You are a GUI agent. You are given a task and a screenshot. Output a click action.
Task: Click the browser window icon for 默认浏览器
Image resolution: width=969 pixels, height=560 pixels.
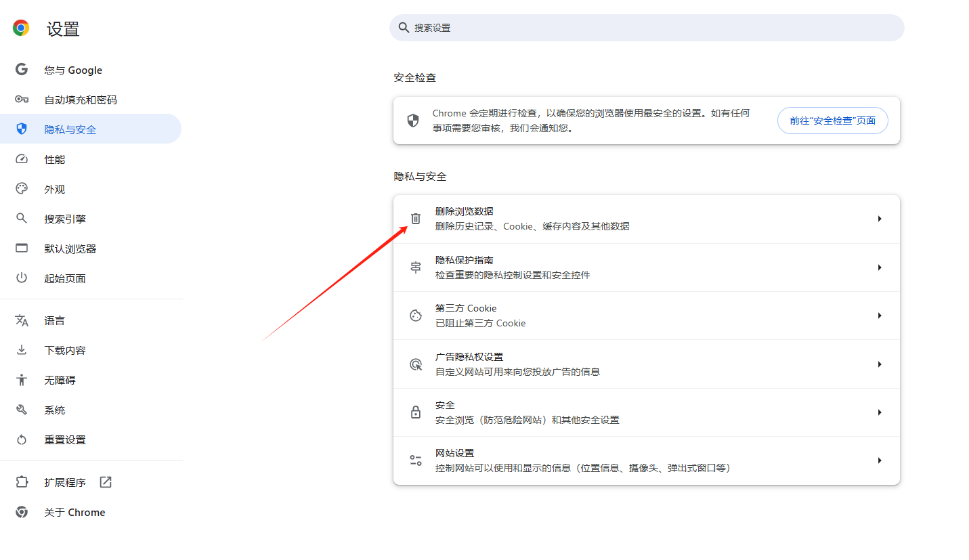tap(22, 249)
